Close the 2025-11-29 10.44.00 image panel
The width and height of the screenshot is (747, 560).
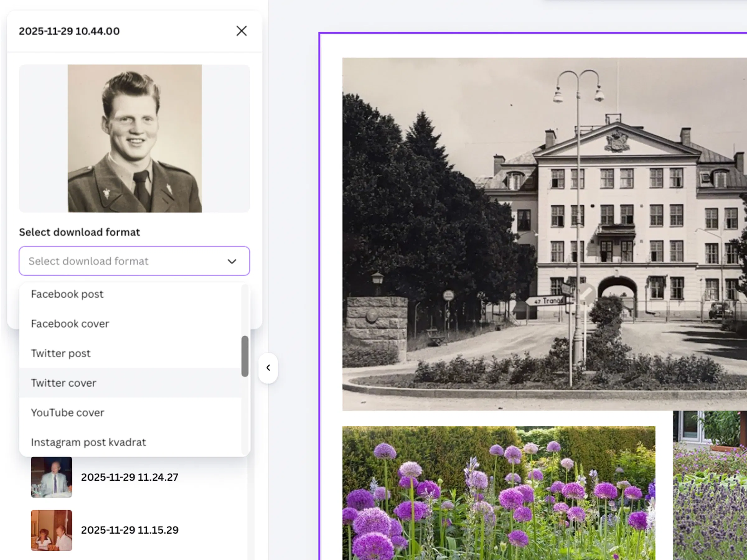coord(242,31)
